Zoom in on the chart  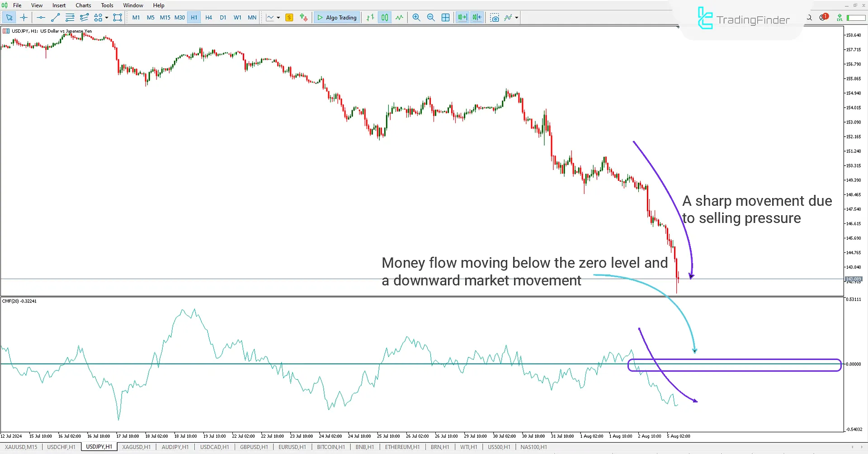point(416,17)
